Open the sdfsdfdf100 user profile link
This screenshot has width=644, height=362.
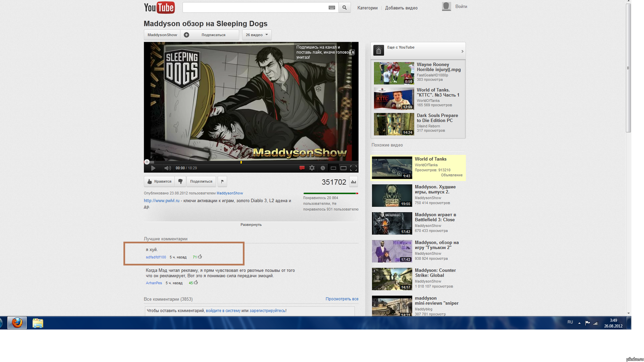click(156, 257)
